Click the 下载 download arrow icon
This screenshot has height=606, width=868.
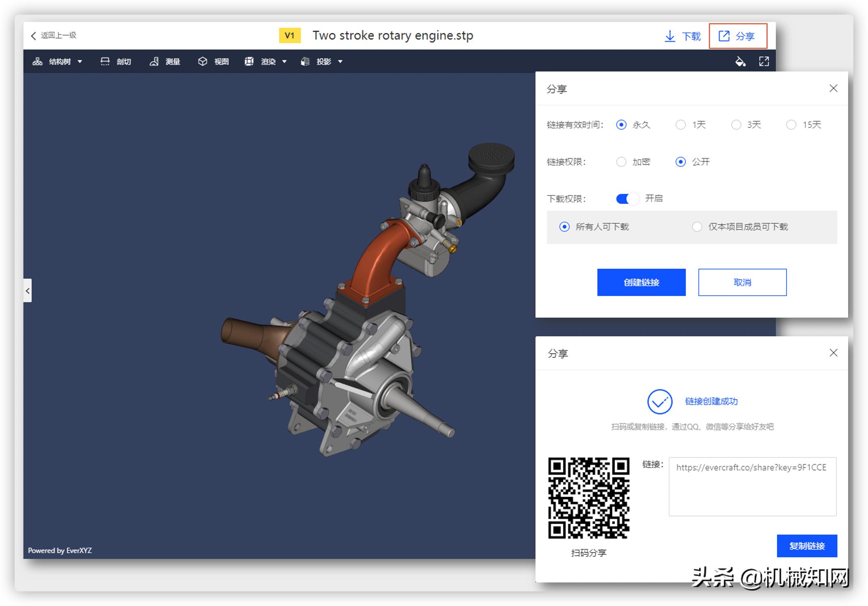[x=669, y=36]
